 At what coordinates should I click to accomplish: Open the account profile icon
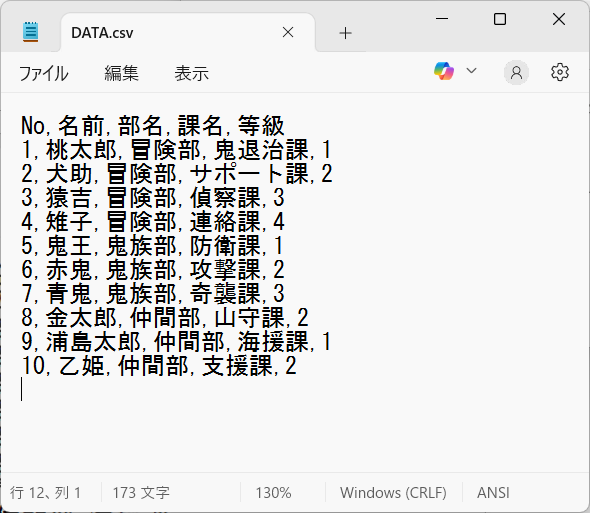tap(516, 72)
